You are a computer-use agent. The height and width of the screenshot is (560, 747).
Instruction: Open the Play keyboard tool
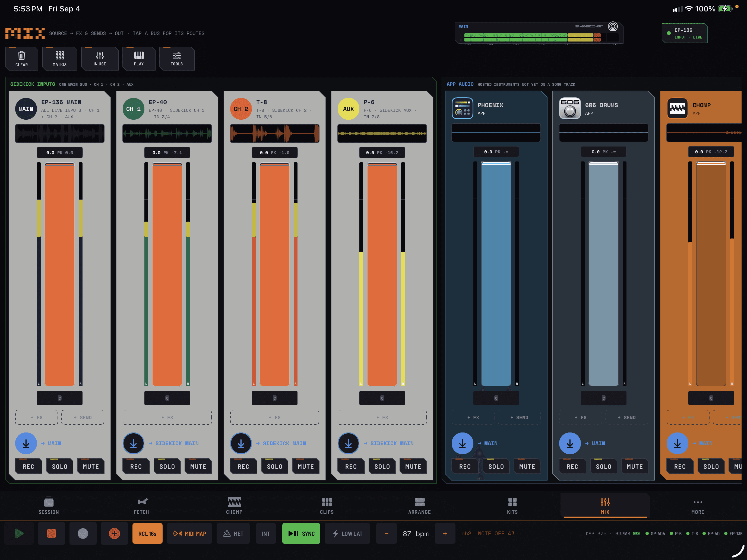pos(139,59)
